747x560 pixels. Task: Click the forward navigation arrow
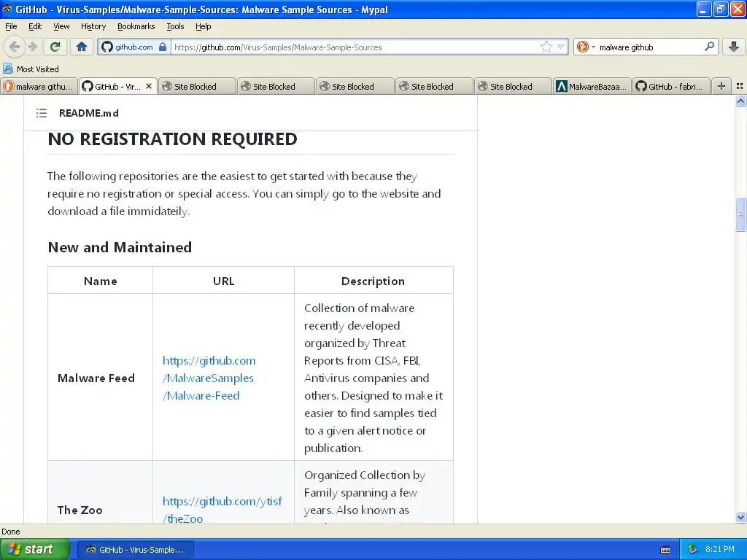point(33,47)
